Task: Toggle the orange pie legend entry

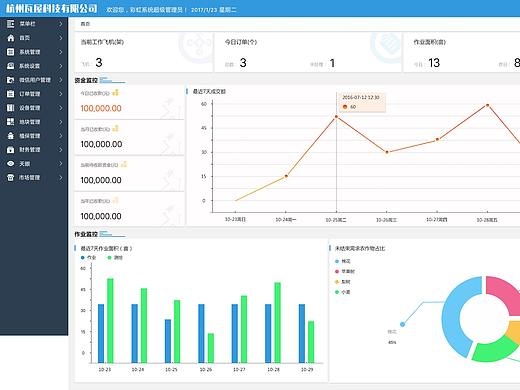Action: click(x=343, y=282)
